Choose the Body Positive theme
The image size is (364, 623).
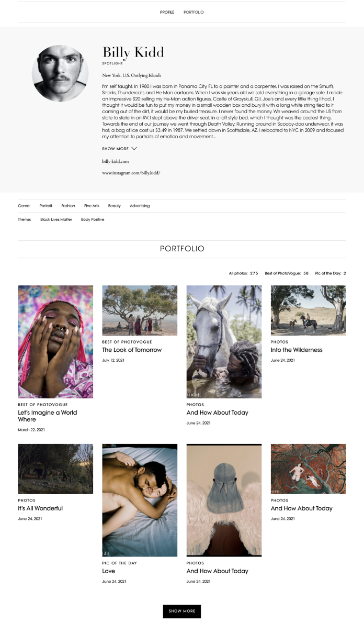pos(93,219)
